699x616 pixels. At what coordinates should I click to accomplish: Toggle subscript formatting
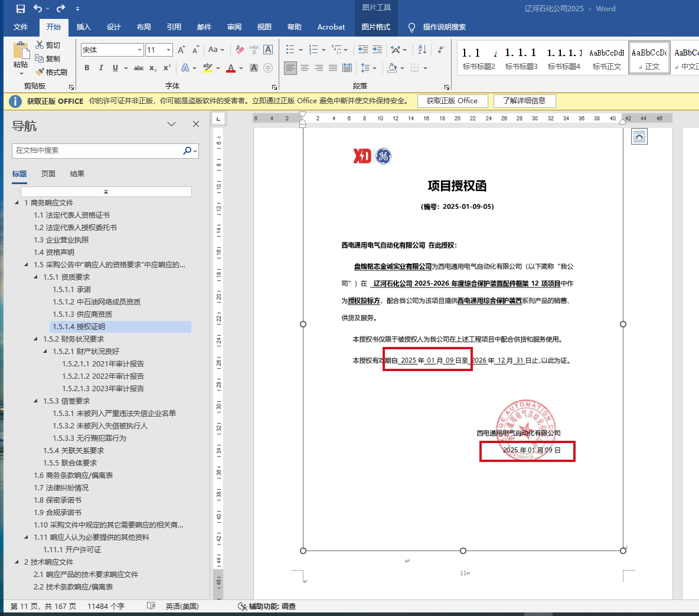tap(153, 68)
